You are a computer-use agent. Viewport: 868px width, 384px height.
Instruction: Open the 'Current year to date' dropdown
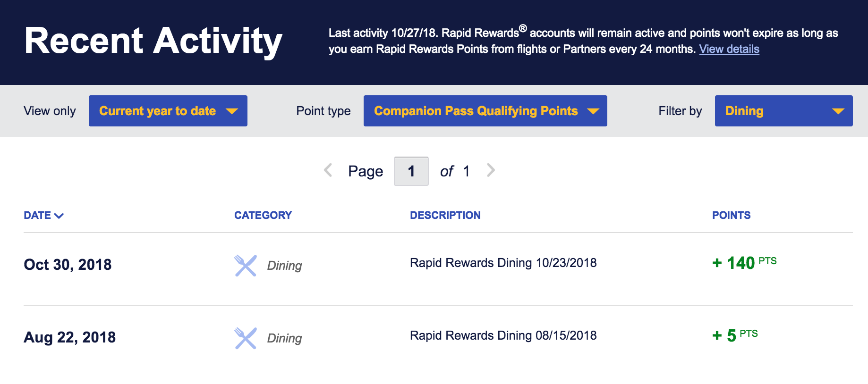pos(168,111)
